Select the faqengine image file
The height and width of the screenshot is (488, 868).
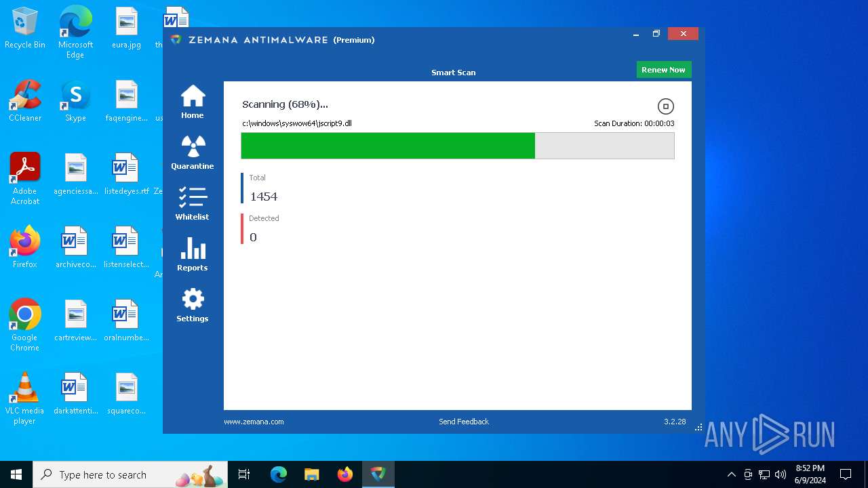pyautogui.click(x=126, y=102)
